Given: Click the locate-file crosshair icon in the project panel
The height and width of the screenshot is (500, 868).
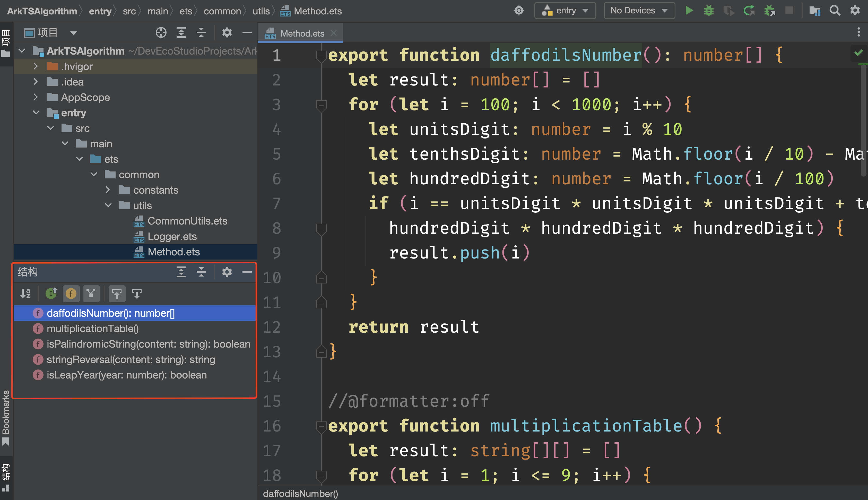Looking at the screenshot, I should point(161,33).
